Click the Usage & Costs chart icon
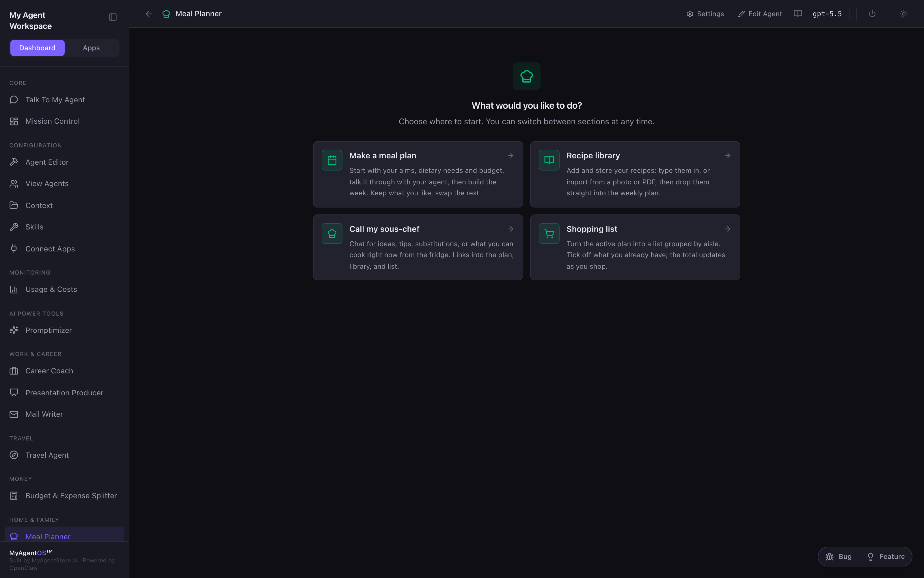 pos(14,289)
